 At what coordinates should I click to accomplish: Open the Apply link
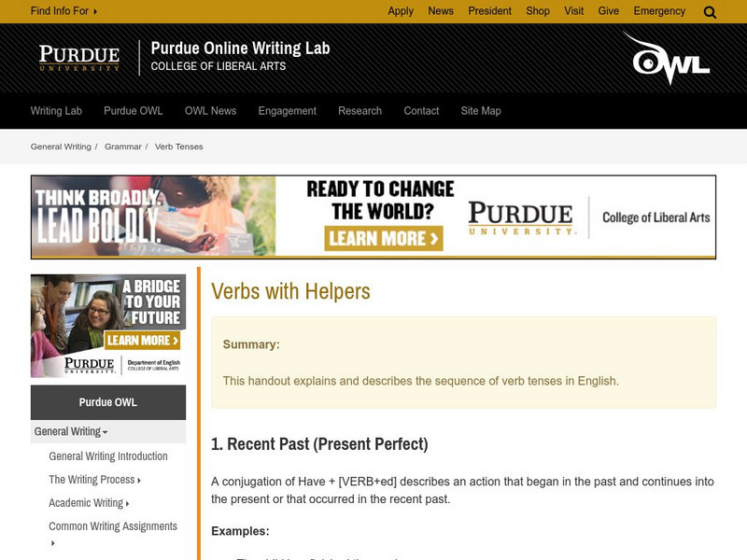[401, 11]
